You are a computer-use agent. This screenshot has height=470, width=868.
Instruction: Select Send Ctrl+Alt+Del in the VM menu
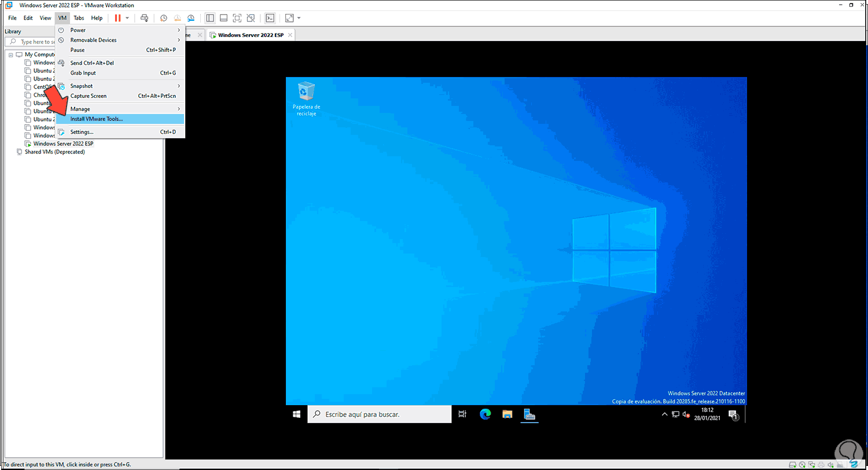coord(120,63)
